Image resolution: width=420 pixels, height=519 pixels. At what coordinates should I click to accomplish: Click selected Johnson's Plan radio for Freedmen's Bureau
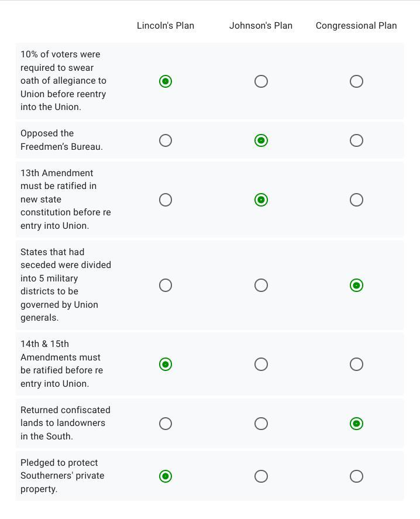[x=261, y=140]
